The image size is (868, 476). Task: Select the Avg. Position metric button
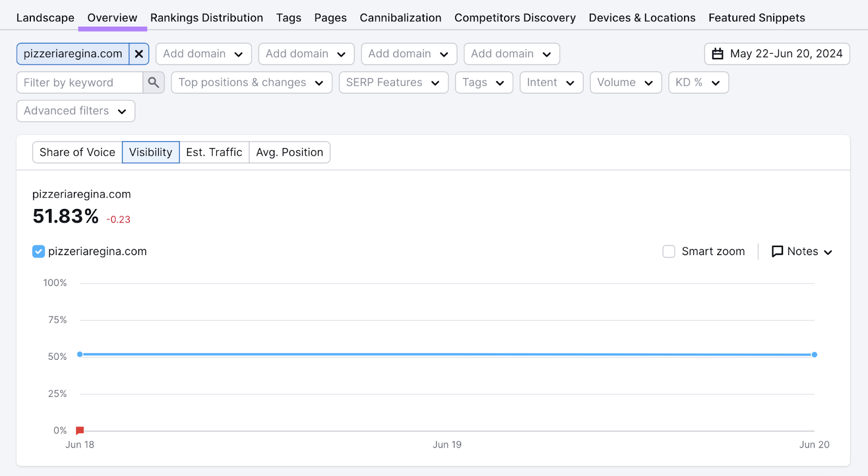coord(289,153)
